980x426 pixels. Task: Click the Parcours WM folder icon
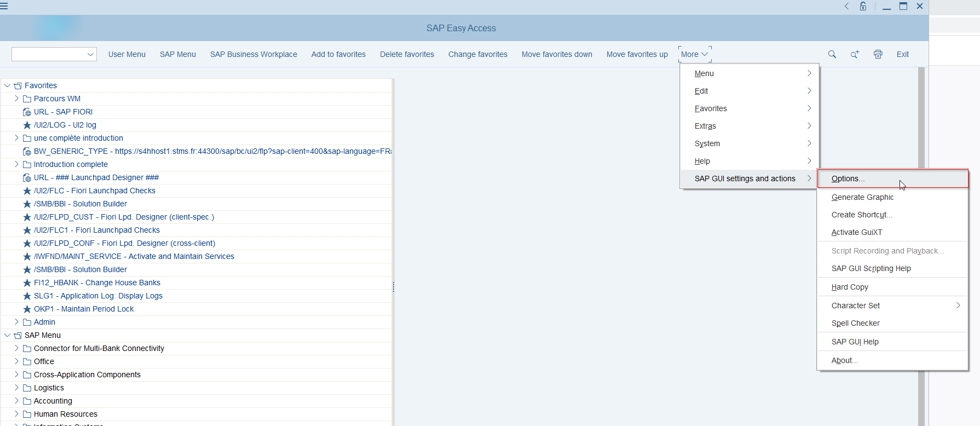27,99
